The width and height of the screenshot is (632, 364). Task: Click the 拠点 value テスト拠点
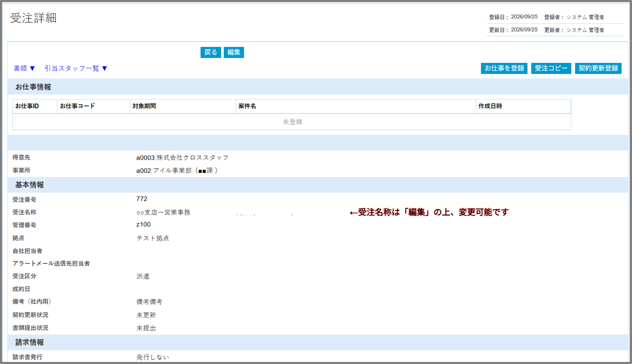(x=153, y=238)
